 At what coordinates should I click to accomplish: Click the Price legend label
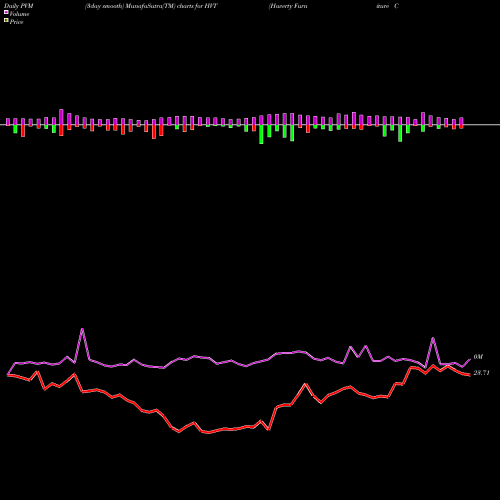16,22
